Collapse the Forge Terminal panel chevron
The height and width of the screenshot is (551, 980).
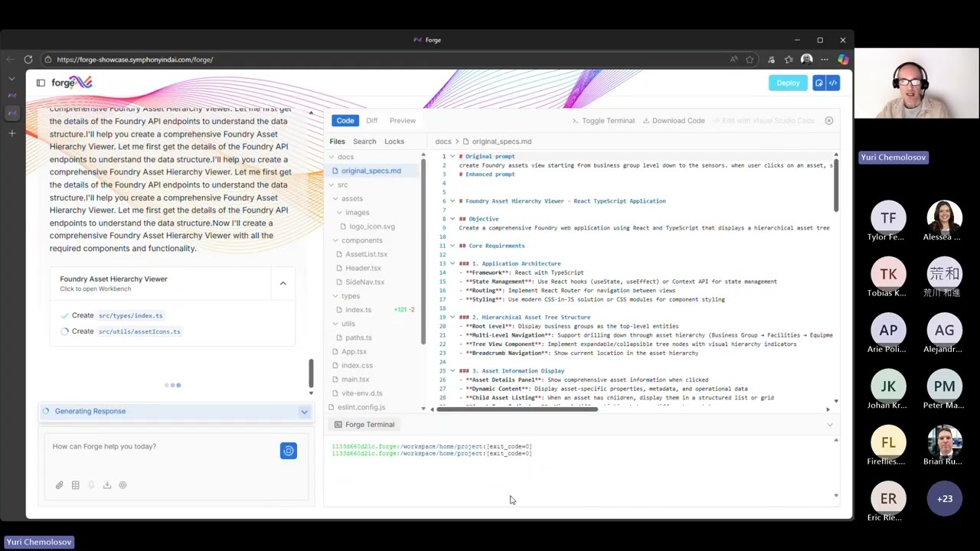(x=829, y=425)
